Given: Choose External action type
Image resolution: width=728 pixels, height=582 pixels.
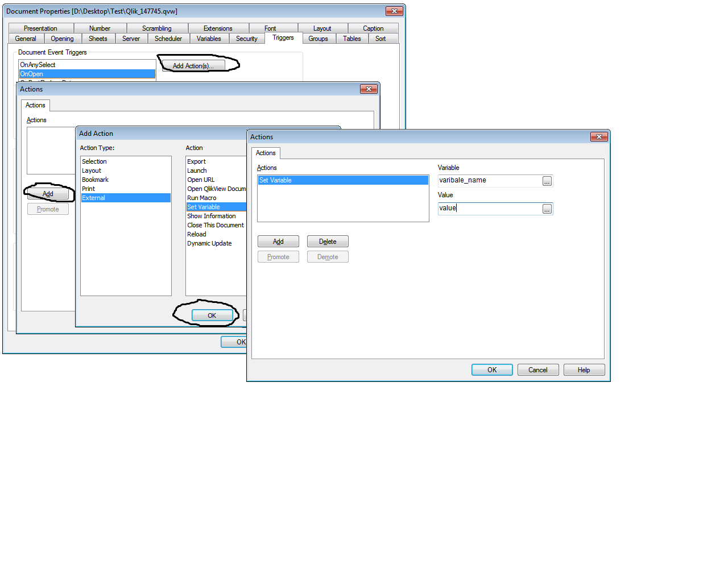Looking at the screenshot, I should 126,198.
